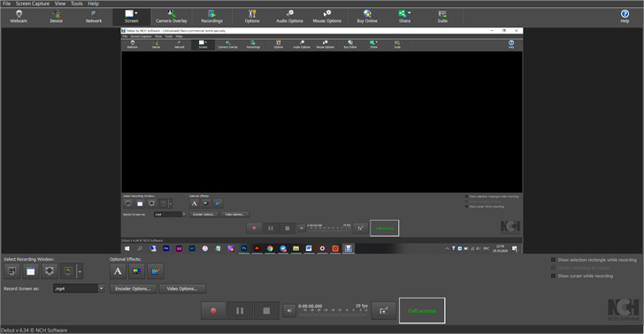Screen dimensions: 644x334
Task: Open Audio Options from the toolbar
Action: click(289, 17)
